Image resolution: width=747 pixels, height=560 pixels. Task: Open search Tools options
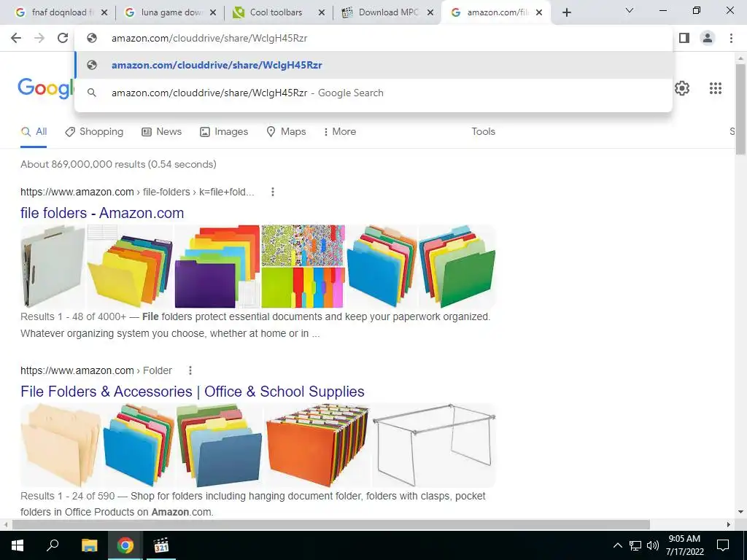[483, 132]
